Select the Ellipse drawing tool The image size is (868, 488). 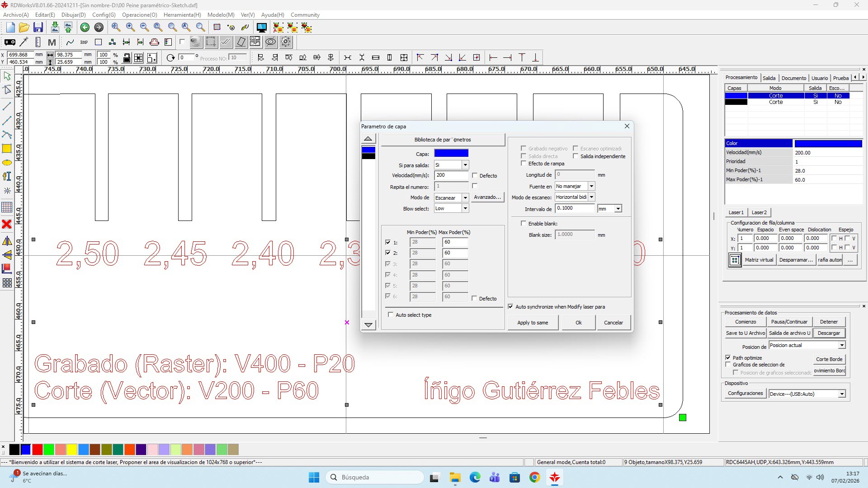pos(7,163)
